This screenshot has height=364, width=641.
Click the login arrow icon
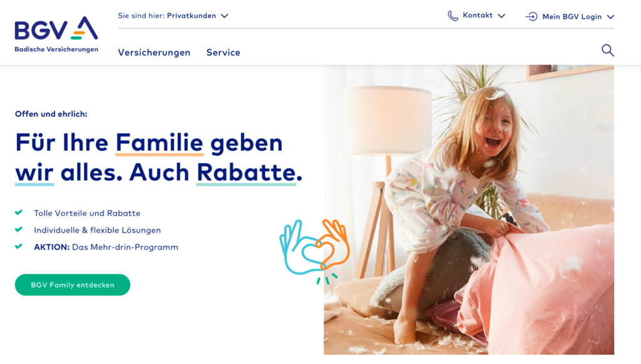click(531, 16)
